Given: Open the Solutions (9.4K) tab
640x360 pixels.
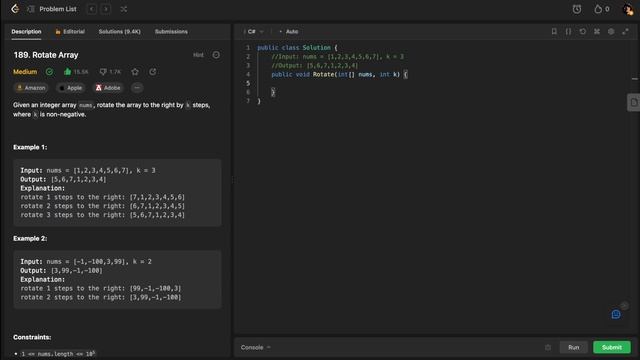Looking at the screenshot, I should [x=120, y=31].
